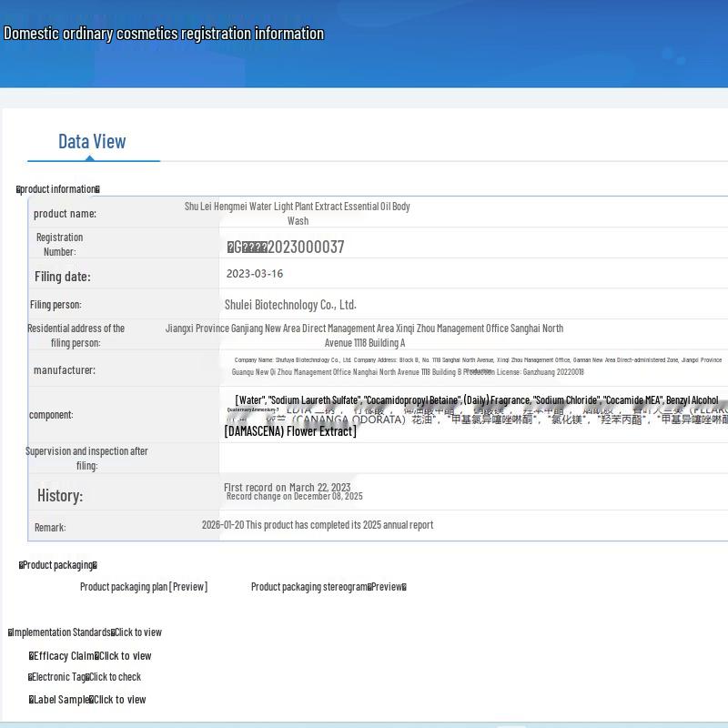Select 'First record on March 22, 2023' history entry
The height and width of the screenshot is (728, 728).
coord(287,487)
